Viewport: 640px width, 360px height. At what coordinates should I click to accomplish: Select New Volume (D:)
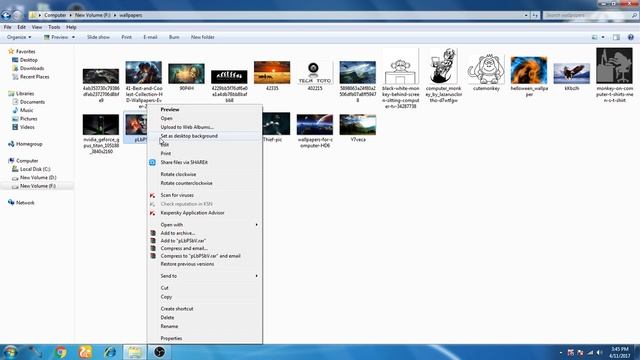tap(38, 178)
